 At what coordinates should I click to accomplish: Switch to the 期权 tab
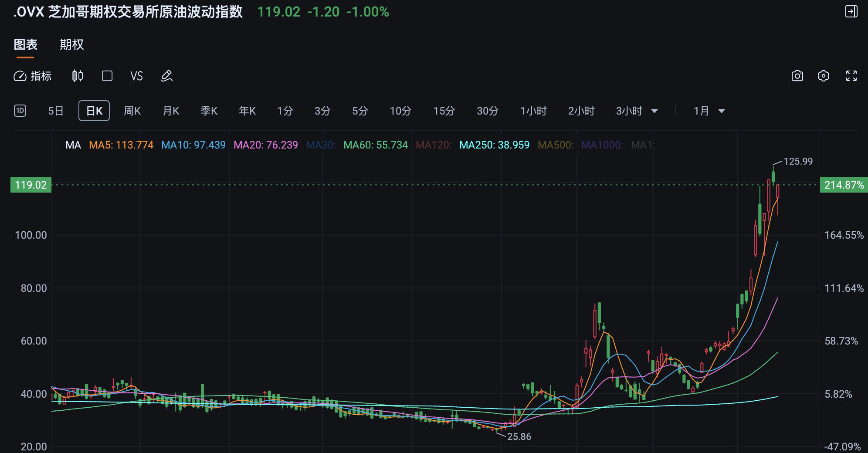pos(71,44)
